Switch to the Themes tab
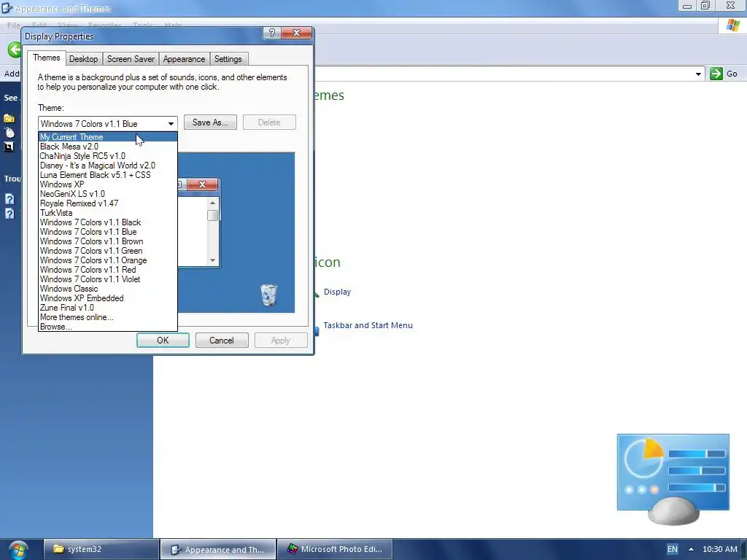The width and height of the screenshot is (747, 560). click(46, 58)
